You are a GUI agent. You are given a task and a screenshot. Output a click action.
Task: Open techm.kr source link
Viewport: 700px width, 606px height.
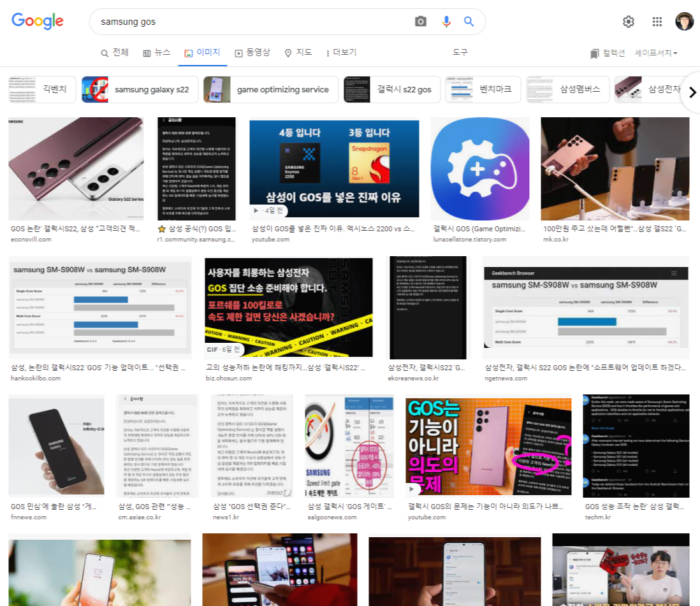point(597,517)
